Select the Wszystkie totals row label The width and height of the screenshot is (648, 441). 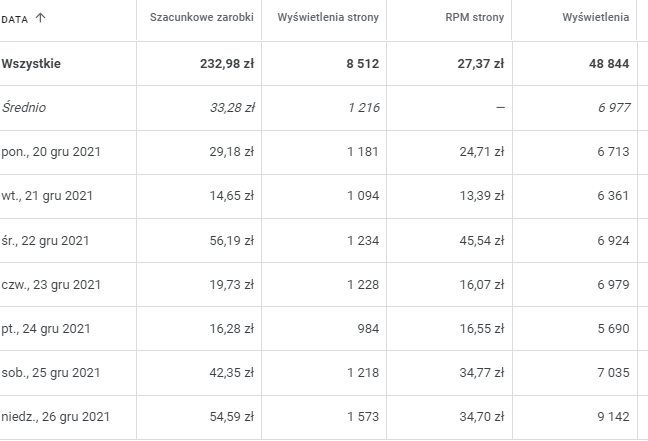(x=31, y=63)
